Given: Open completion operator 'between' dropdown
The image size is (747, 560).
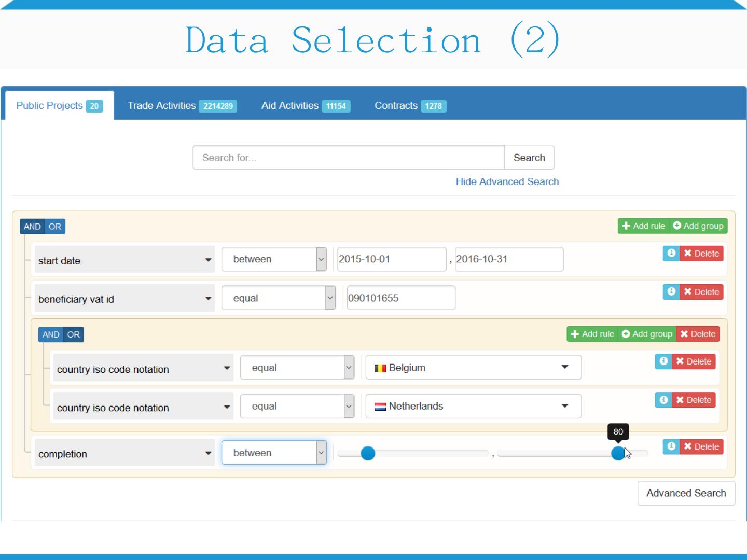Looking at the screenshot, I should tap(274, 453).
